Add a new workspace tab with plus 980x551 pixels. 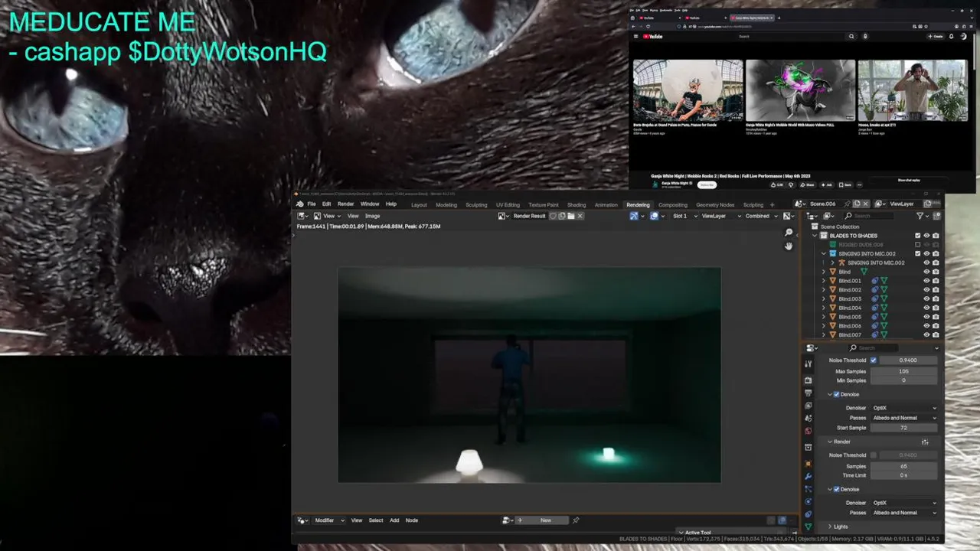click(772, 204)
